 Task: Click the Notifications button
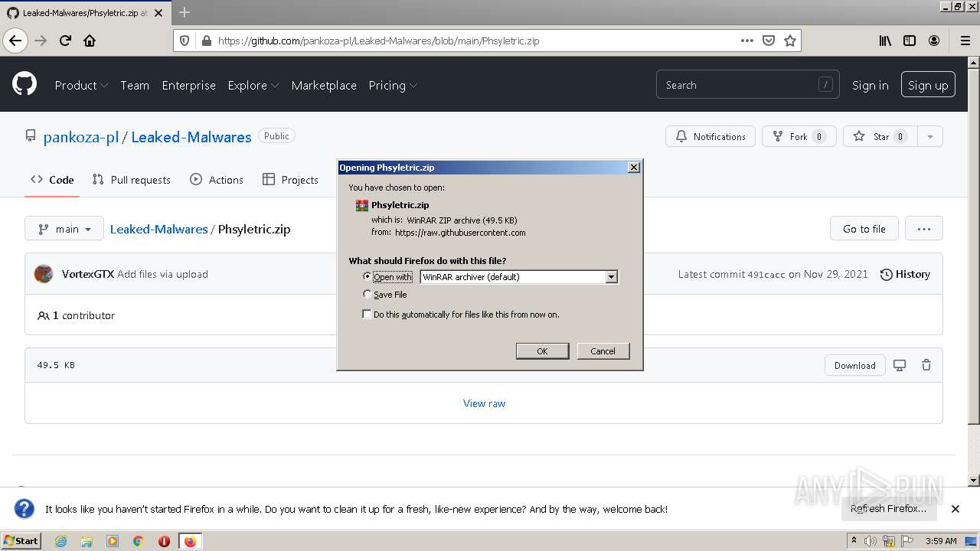710,136
